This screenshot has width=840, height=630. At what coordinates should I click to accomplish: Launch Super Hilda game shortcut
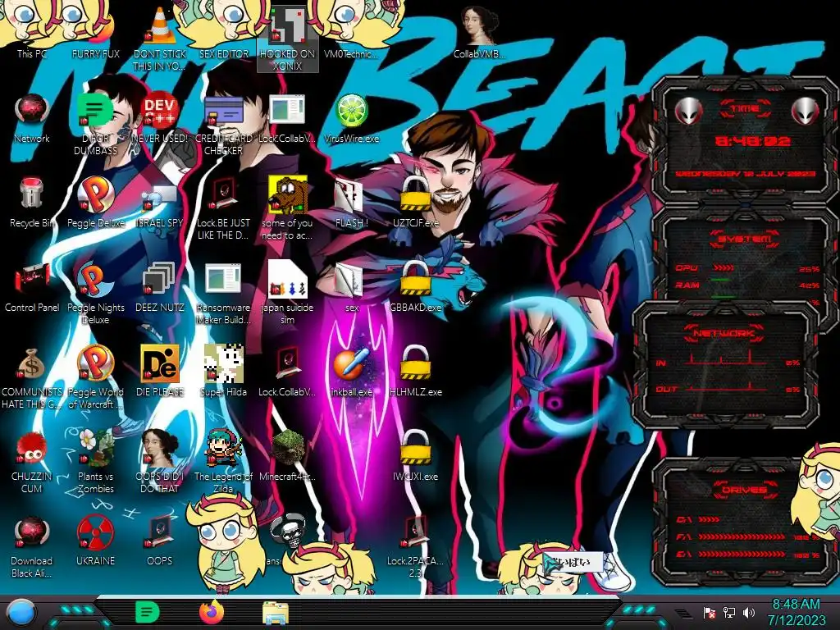pos(223,372)
